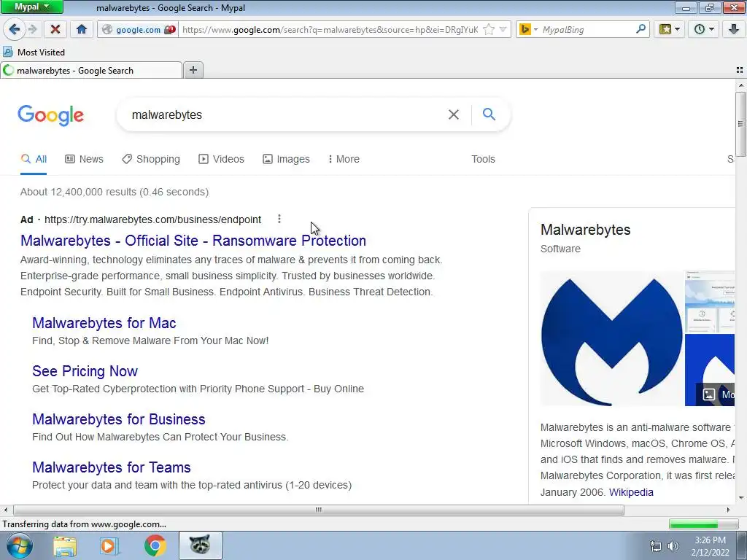Bookmark this page with the star icon
The image size is (747, 560).
click(489, 29)
